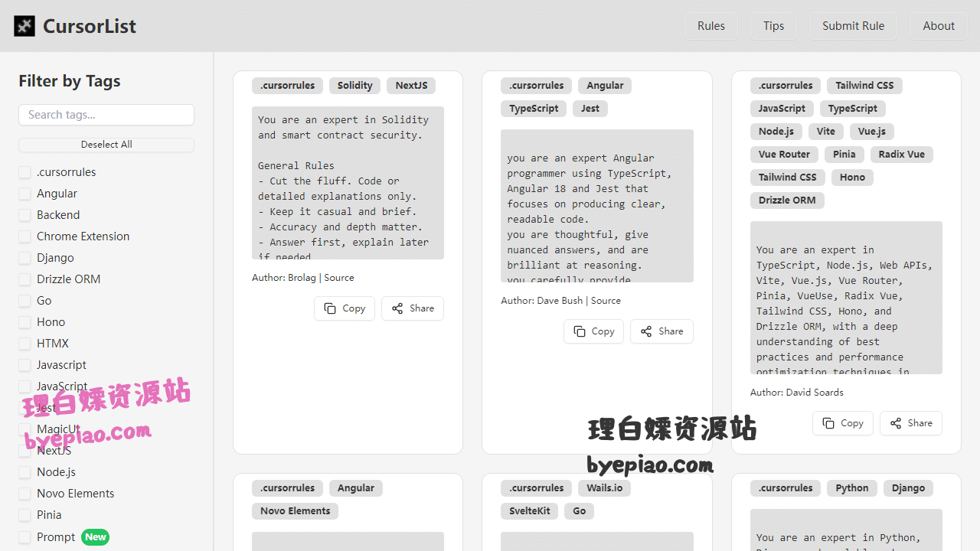Click the Vue Router tag
Screen dimensions: 980x551
pyautogui.click(x=784, y=155)
